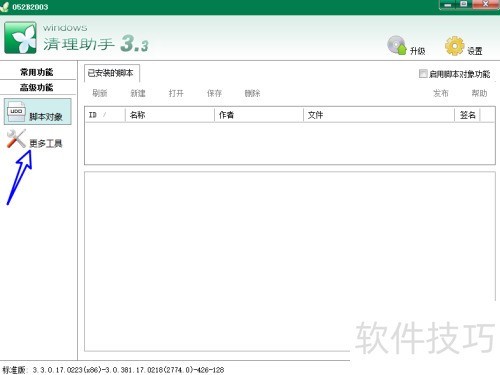500x375 pixels.
Task: Maximize the window
Action: (x=464, y=4)
